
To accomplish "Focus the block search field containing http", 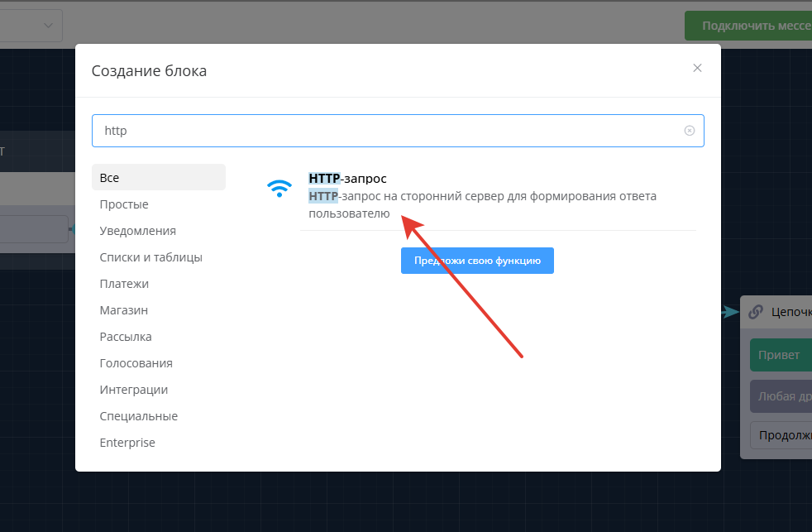I will (389, 131).
